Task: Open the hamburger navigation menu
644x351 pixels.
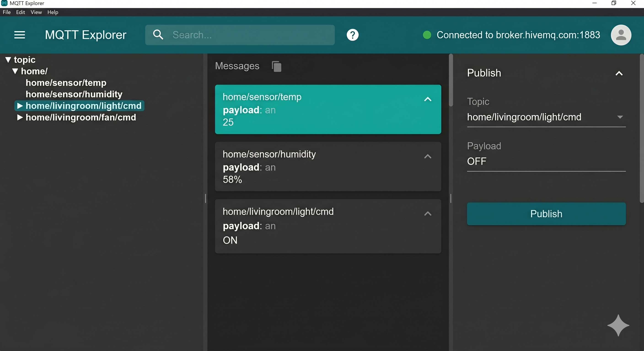Action: (x=19, y=35)
